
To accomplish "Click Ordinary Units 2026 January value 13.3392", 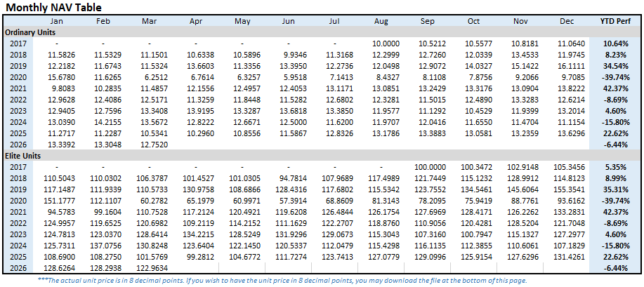I will [62, 144].
